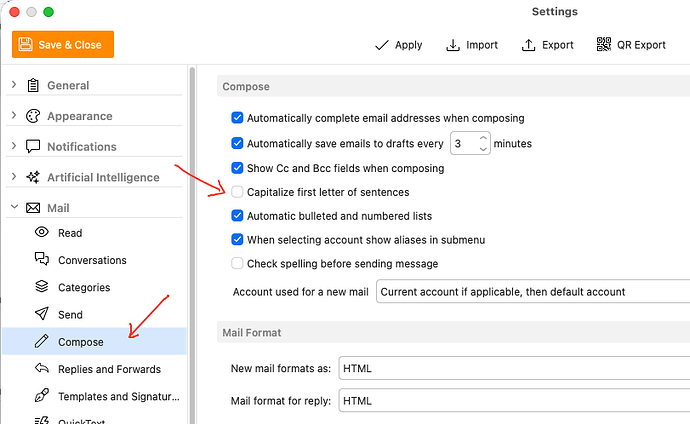Screen dimensions: 690x424
Task: Enable Check spelling before sending message
Action: [237, 263]
